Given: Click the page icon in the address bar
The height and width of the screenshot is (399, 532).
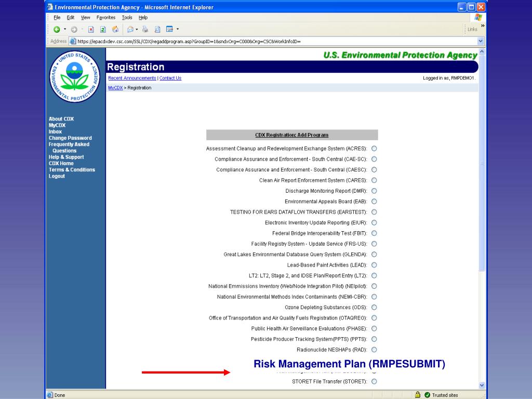Looking at the screenshot, I should click(x=73, y=42).
